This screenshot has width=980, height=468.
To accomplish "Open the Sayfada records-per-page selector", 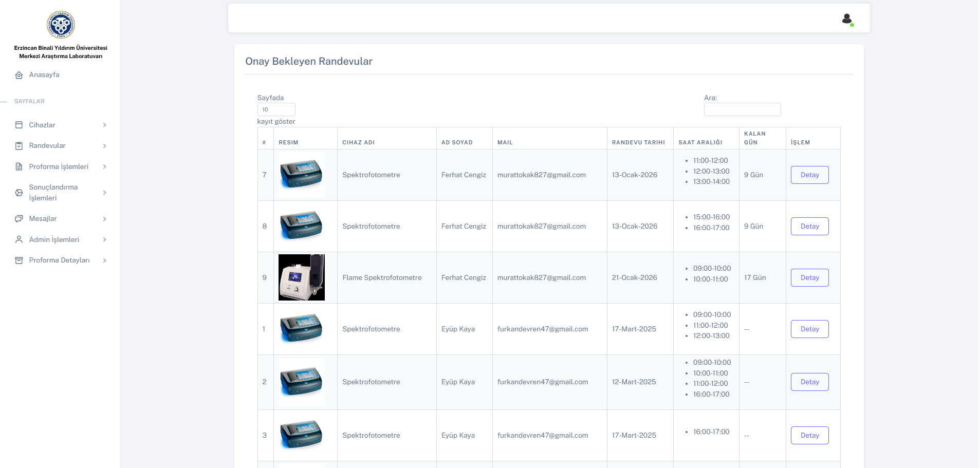I will coord(276,109).
